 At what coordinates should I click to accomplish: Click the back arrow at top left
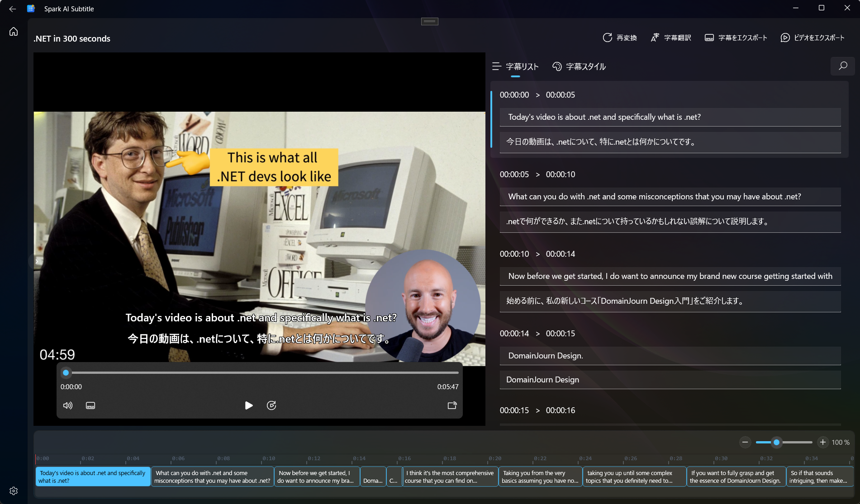click(x=12, y=8)
